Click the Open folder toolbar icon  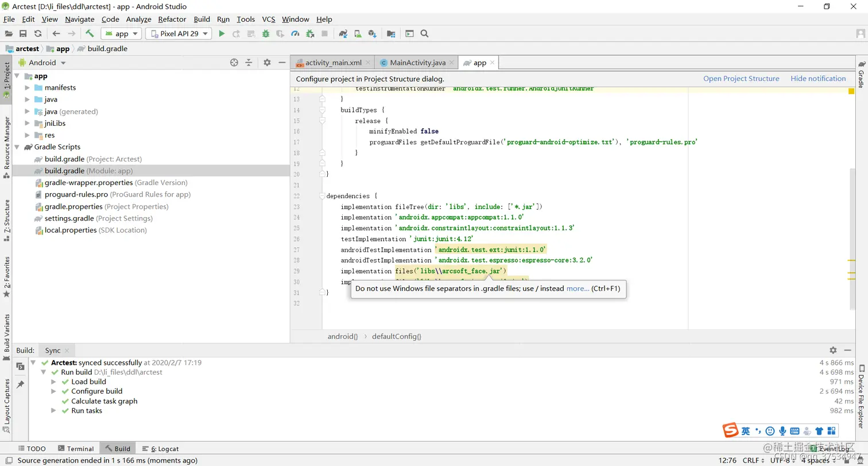pos(9,34)
